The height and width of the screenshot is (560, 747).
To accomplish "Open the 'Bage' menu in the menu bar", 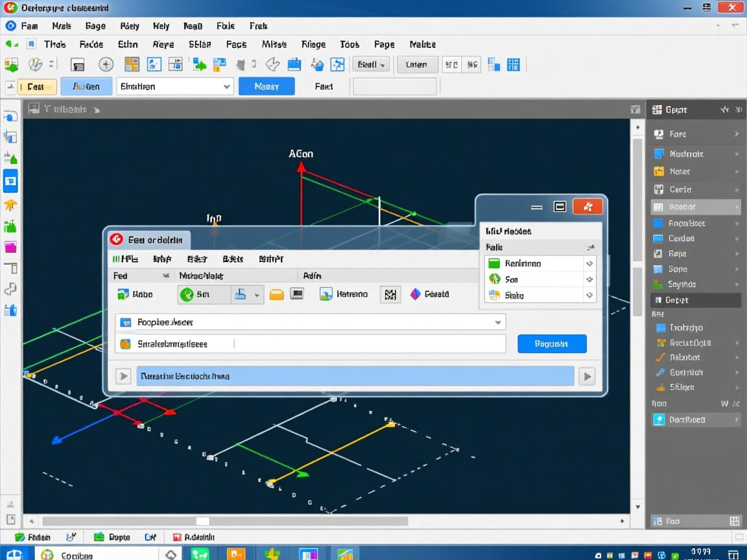I will [95, 26].
